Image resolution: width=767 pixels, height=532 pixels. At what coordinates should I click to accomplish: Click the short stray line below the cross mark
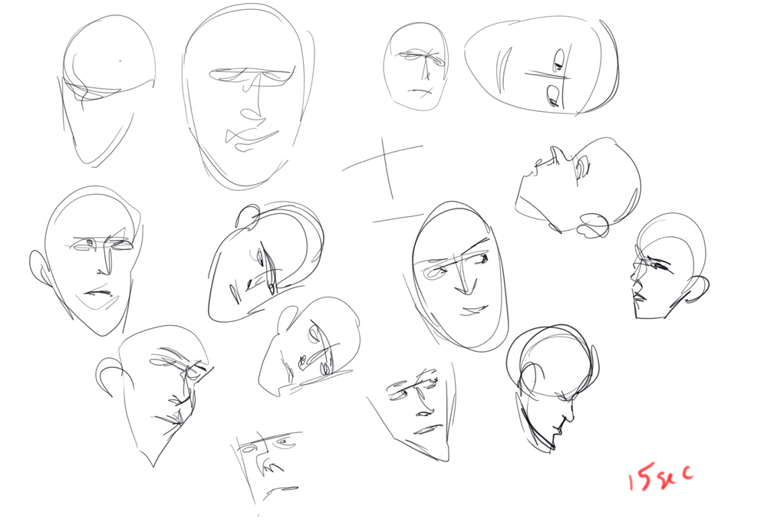tap(397, 218)
